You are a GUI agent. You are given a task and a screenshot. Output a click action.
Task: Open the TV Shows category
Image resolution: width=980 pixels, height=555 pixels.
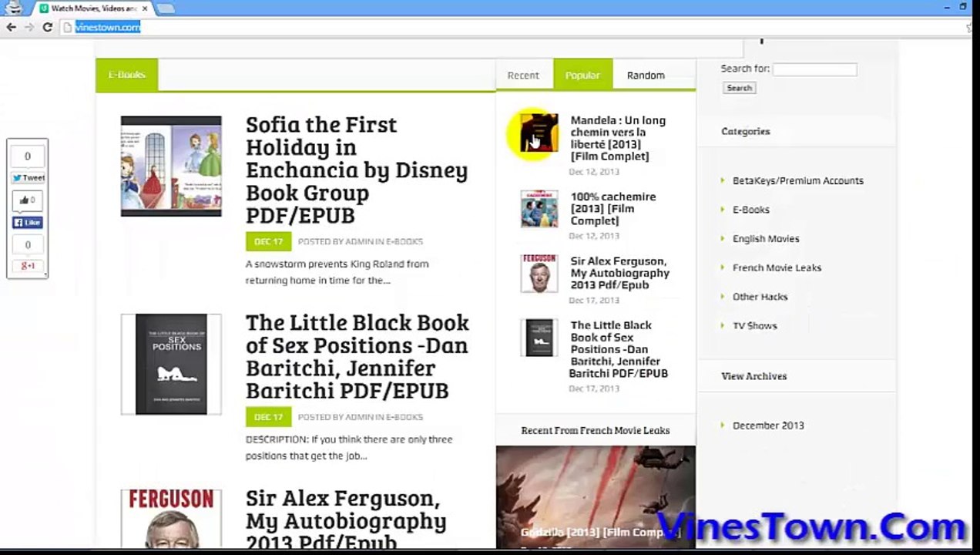754,326
